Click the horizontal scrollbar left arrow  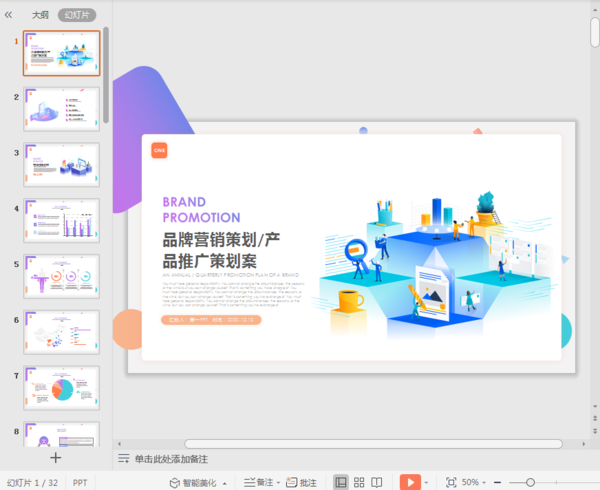[x=119, y=444]
